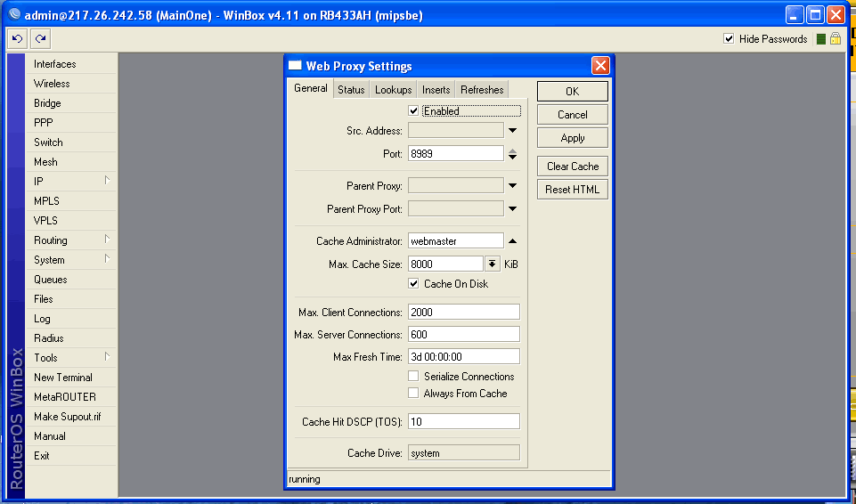
Task: Click the Max Fresh Time field
Action: coord(464,357)
